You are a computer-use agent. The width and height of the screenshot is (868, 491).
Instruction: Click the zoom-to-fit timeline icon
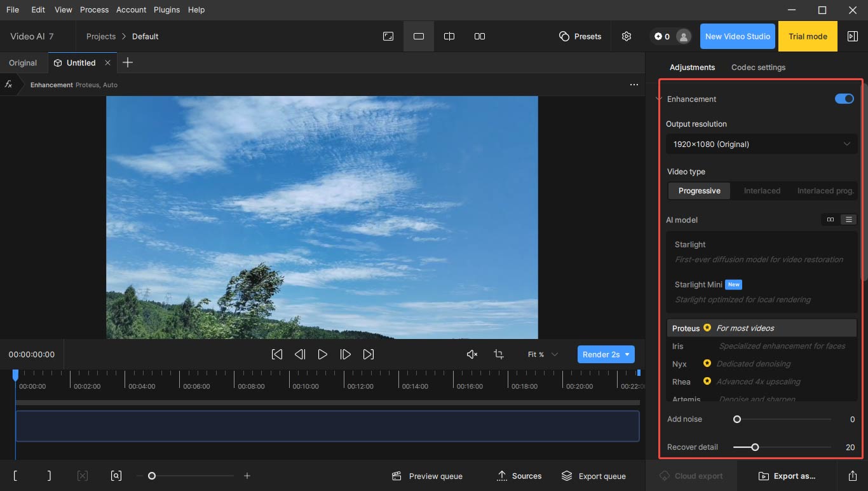(x=116, y=476)
